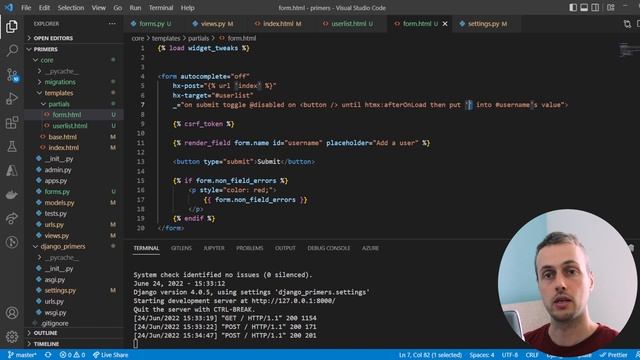Screen dimensions: 640x360
Task: Open the Selection menu
Action: click(71, 8)
